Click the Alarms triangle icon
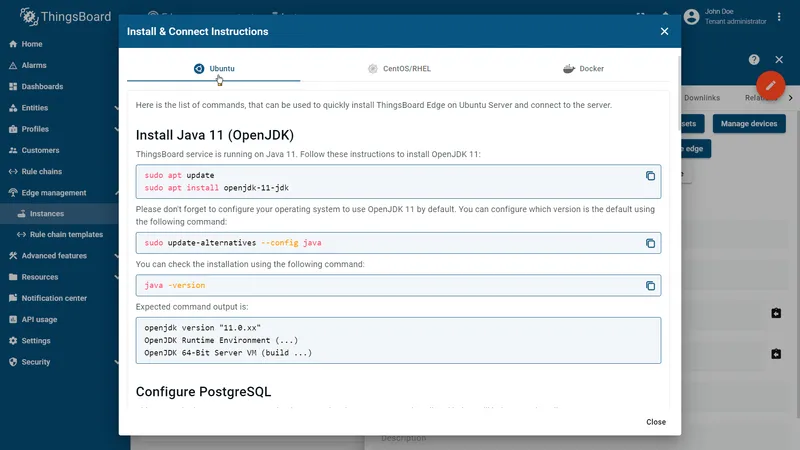800x450 pixels. (x=13, y=65)
